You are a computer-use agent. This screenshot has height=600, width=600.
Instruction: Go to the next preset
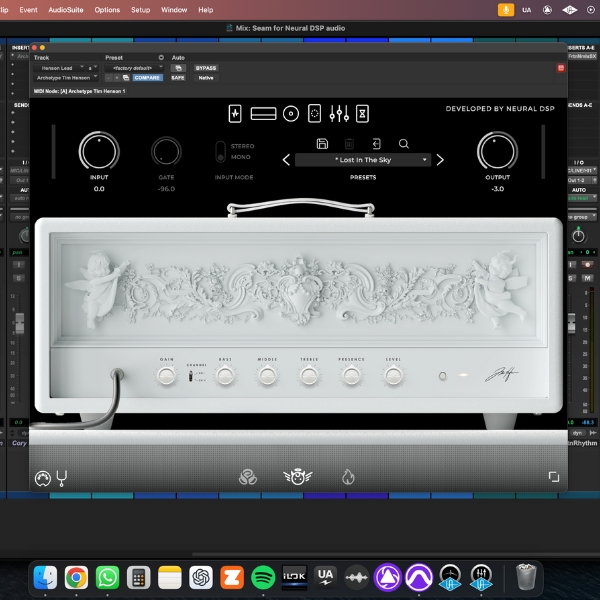coord(440,160)
